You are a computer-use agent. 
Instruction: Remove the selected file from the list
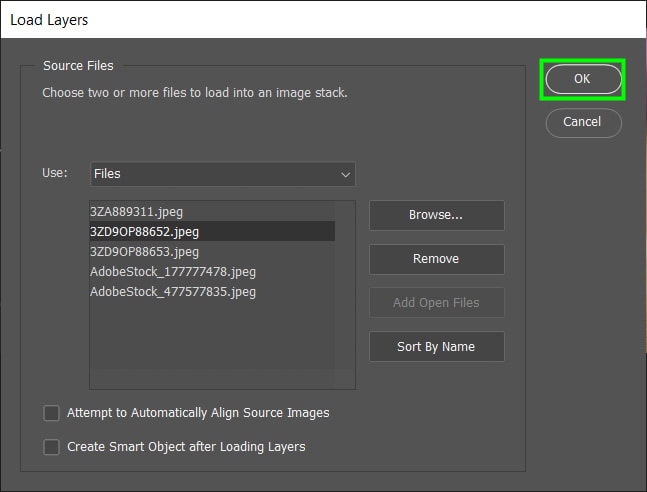point(436,259)
